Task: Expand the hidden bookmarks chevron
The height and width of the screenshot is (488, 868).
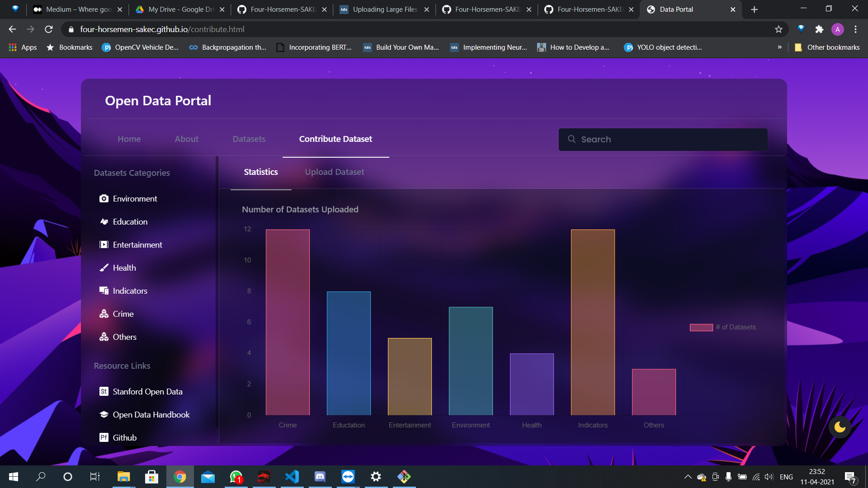Action: coord(779,47)
